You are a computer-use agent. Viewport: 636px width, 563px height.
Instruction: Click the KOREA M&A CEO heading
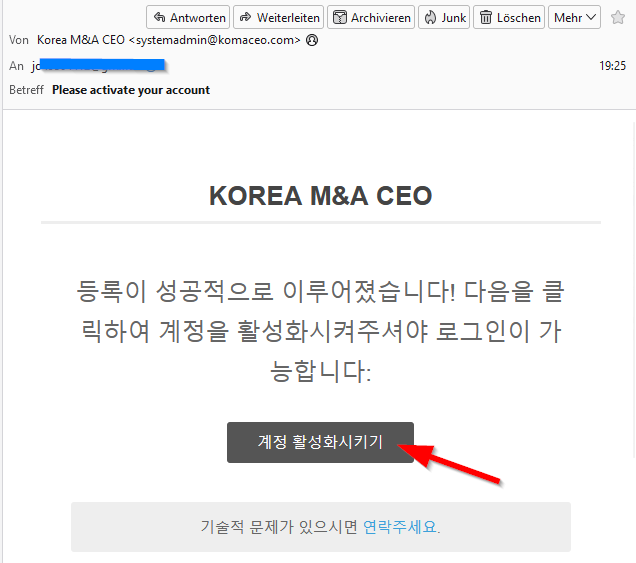[x=320, y=196]
